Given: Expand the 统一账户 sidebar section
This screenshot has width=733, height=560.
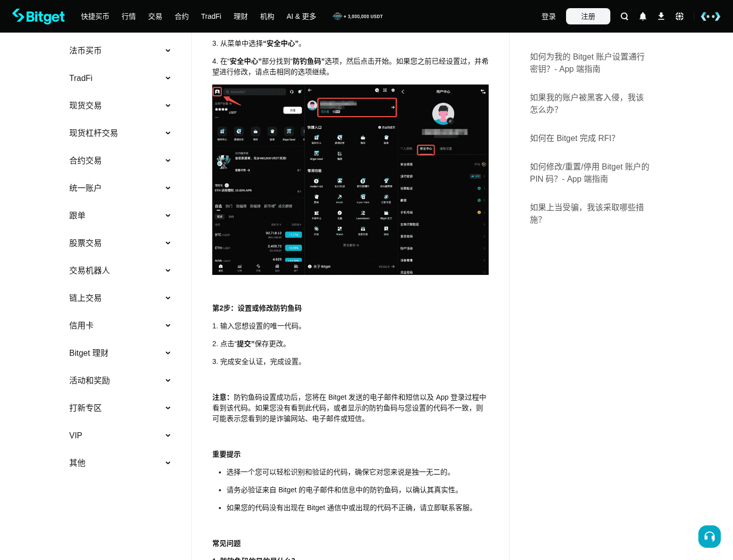Looking at the screenshot, I should [x=120, y=188].
